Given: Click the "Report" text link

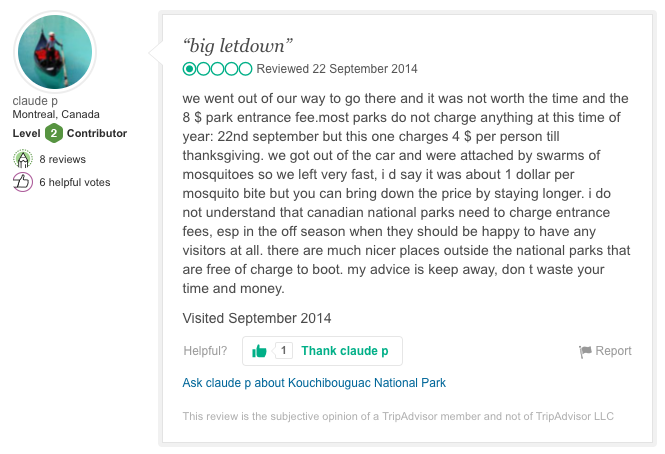Looking at the screenshot, I should pyautogui.click(x=613, y=351).
